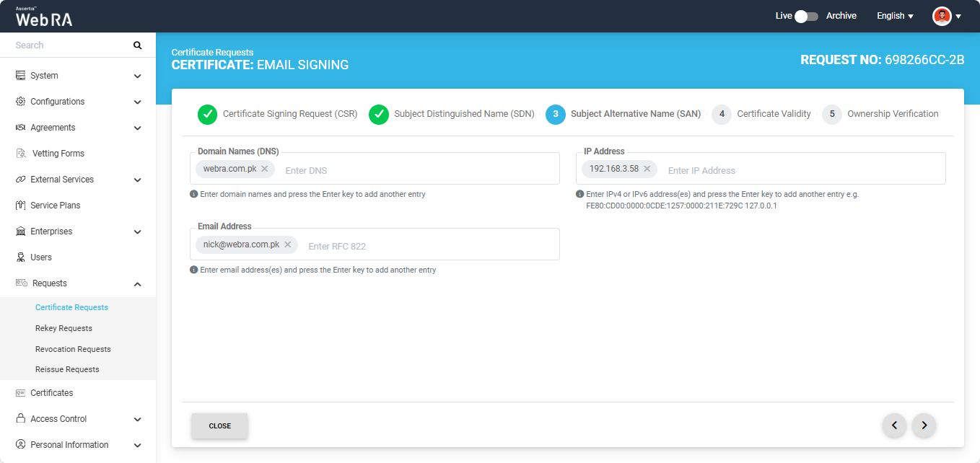Open Rekey Requests in the sidebar
The height and width of the screenshot is (463, 980).
tap(64, 328)
